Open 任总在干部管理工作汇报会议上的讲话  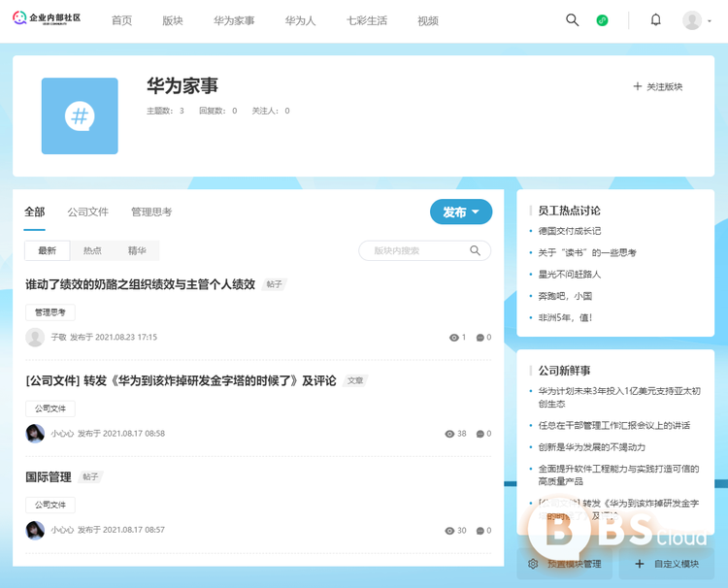coord(613,426)
